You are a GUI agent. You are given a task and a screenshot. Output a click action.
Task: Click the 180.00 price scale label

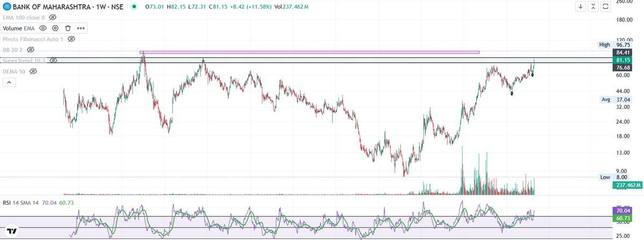point(625,20)
